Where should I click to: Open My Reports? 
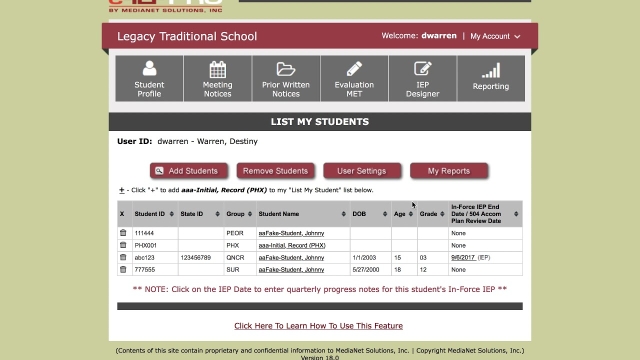point(449,171)
